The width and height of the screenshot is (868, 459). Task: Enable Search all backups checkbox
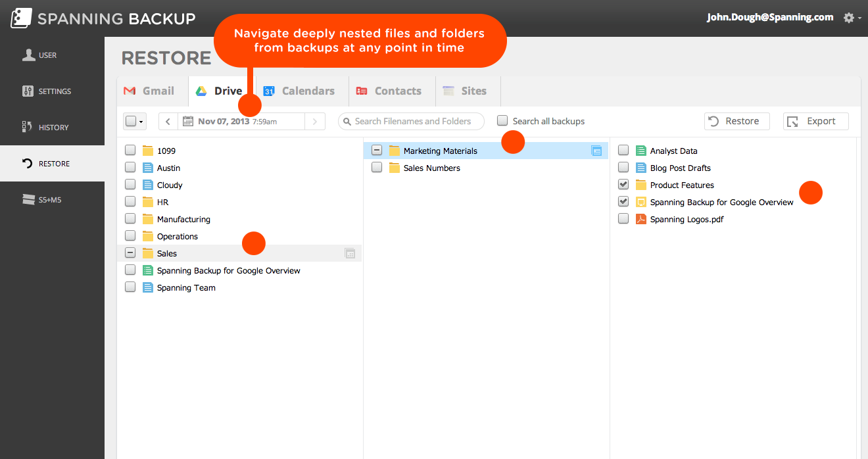point(502,120)
